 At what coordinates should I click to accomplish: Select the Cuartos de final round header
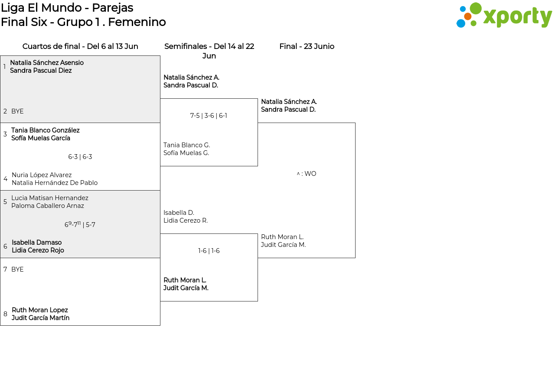pyautogui.click(x=80, y=46)
